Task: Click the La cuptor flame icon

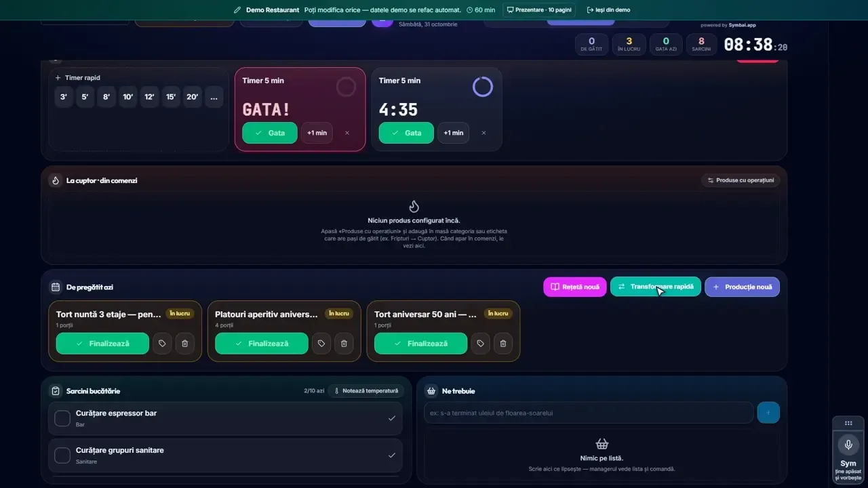Action: click(56, 180)
